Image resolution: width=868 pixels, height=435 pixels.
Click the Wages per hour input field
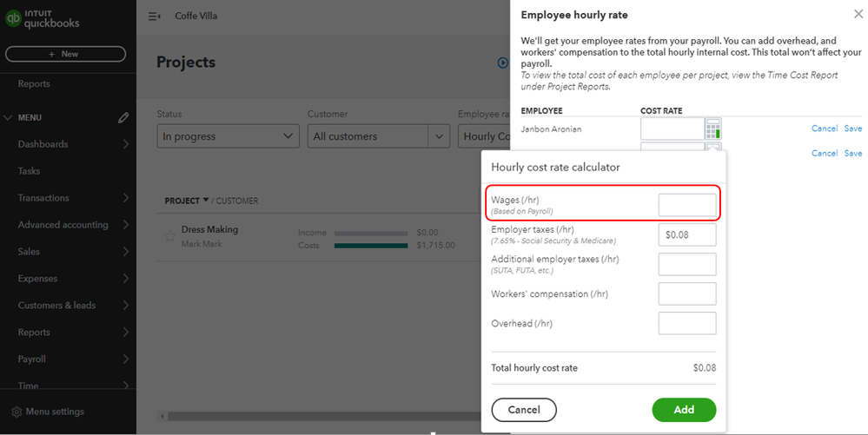click(x=687, y=205)
